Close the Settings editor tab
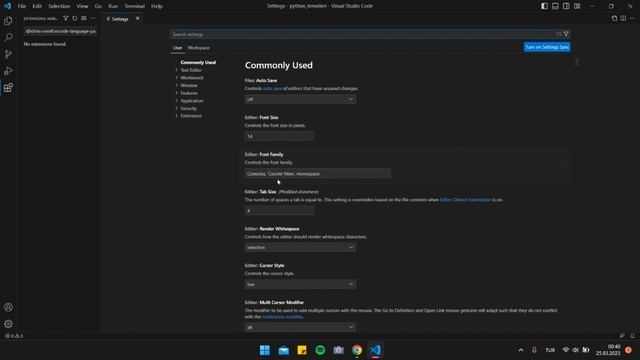This screenshot has width=640, height=360. click(x=138, y=18)
